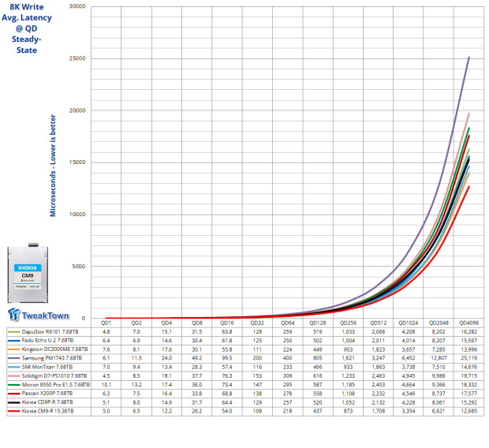The height and width of the screenshot is (448, 489).
Task: Click the Solidigm QD4096 value 19,715
Action: click(x=469, y=376)
